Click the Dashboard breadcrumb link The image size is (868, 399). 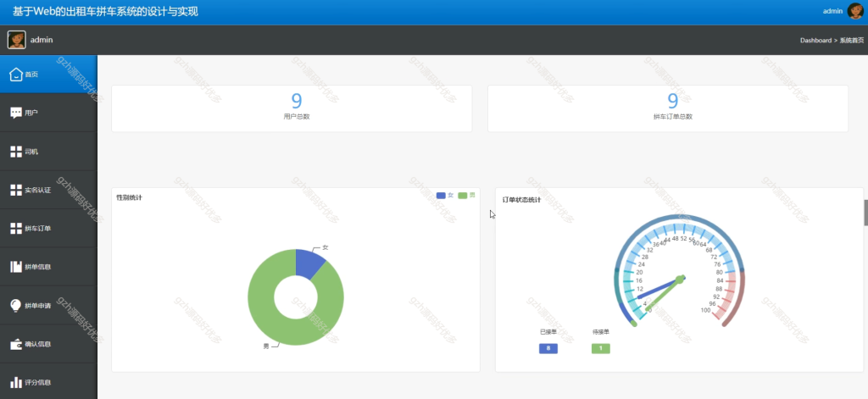pos(815,41)
